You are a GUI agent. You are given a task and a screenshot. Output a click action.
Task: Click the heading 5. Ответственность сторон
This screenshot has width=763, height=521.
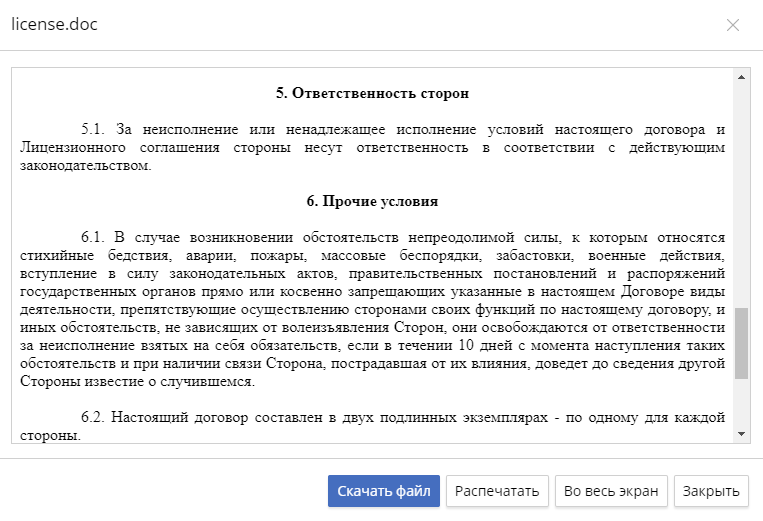372,93
